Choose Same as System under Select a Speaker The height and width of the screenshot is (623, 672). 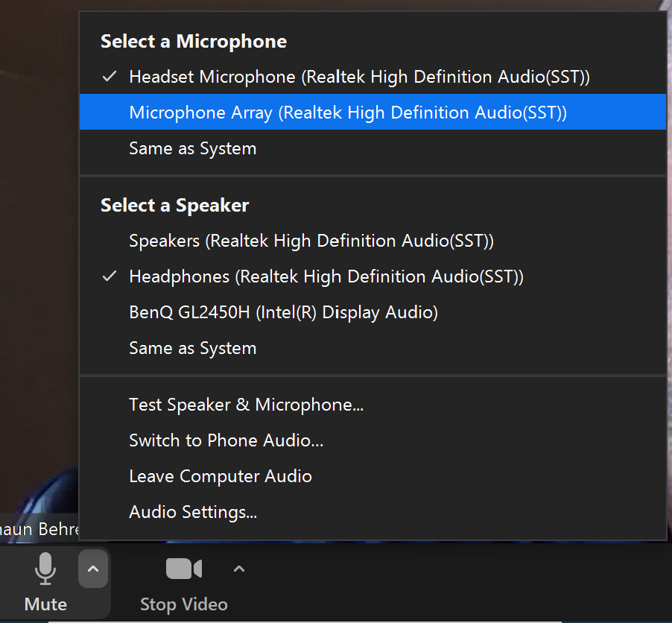point(192,348)
